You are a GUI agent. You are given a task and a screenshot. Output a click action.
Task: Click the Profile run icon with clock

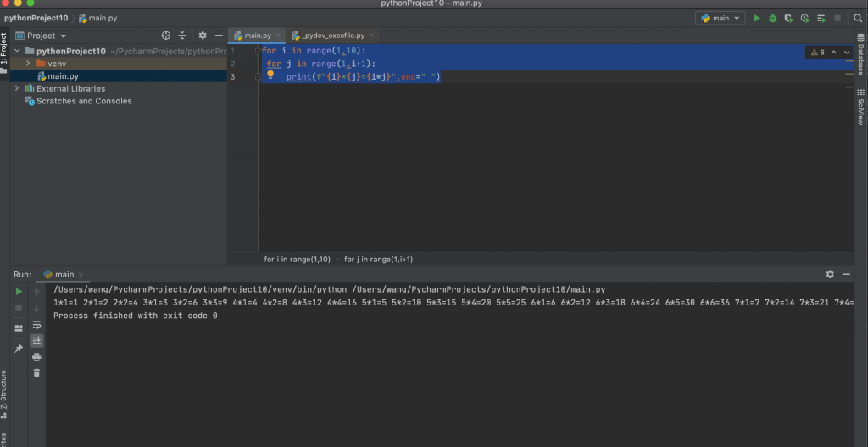click(x=805, y=19)
